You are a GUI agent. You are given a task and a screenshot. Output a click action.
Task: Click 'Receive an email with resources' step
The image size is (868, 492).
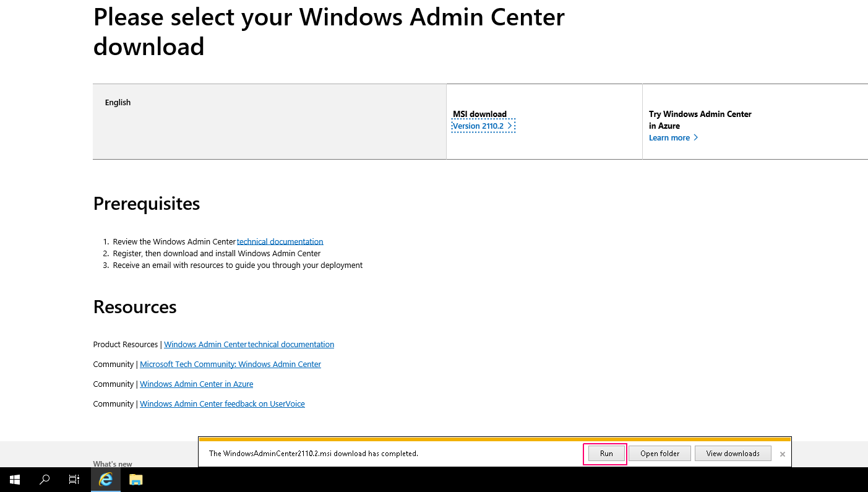tap(238, 265)
